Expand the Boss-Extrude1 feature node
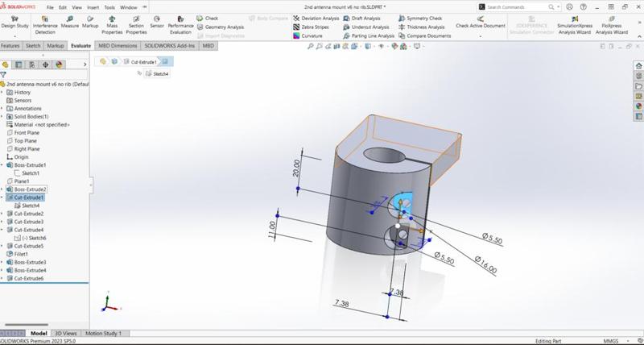 [x=2, y=165]
